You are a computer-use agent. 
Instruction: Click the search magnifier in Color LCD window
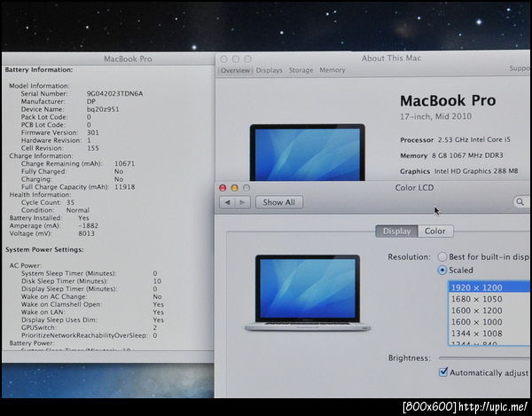point(520,202)
